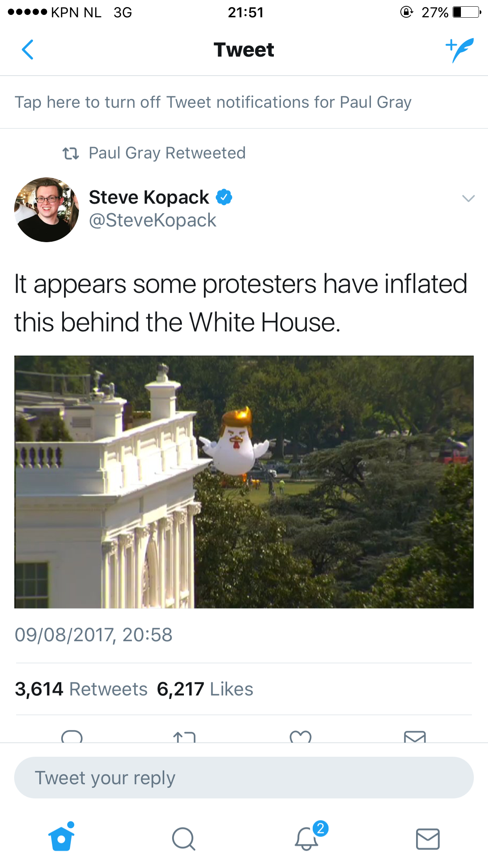Open the inflatable chicken photo

[x=244, y=482]
